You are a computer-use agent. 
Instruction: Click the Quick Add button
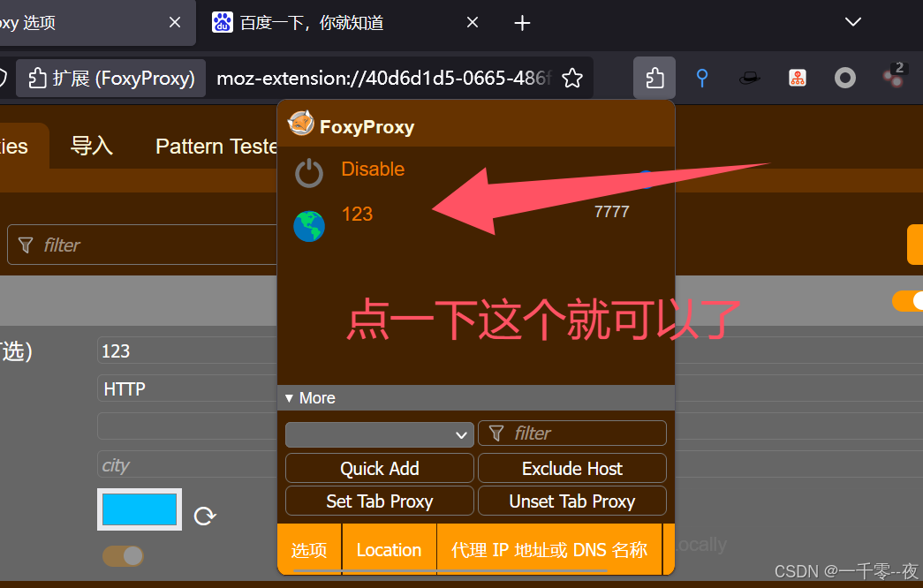380,469
